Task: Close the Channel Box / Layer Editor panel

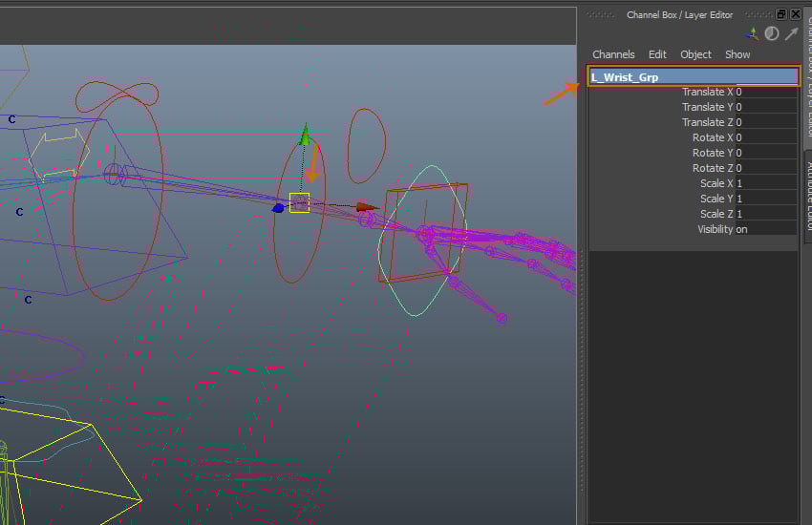Action: (x=795, y=14)
